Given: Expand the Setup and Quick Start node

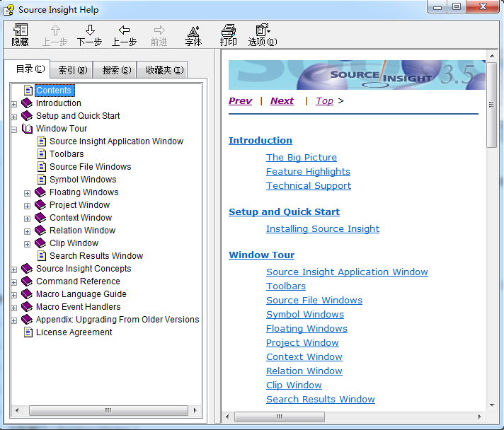Looking at the screenshot, I should click(14, 117).
